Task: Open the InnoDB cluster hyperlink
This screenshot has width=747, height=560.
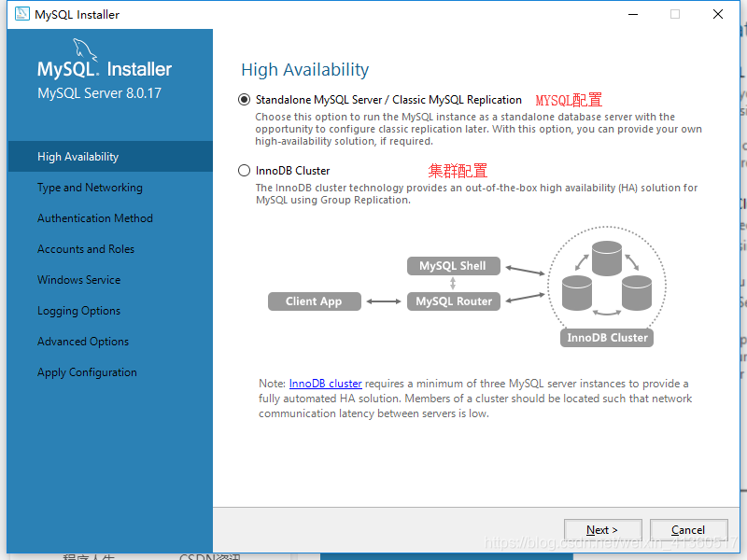Action: coord(325,384)
